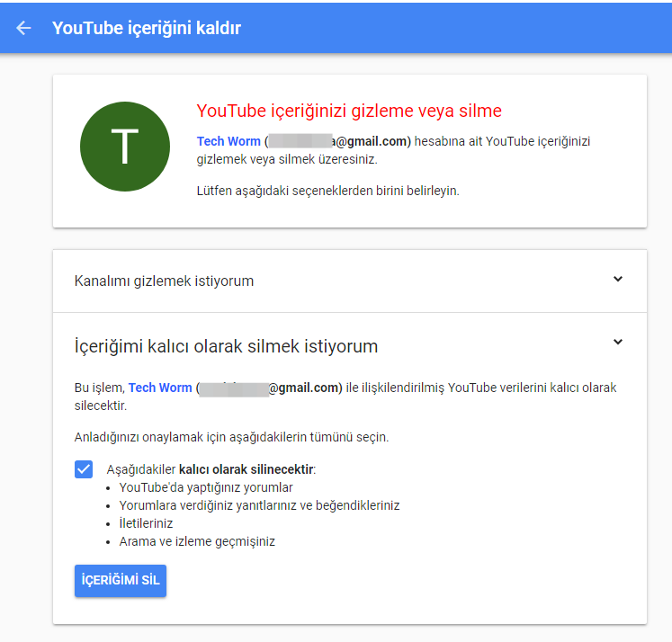Click the 'İletileriniz' list item

[146, 523]
